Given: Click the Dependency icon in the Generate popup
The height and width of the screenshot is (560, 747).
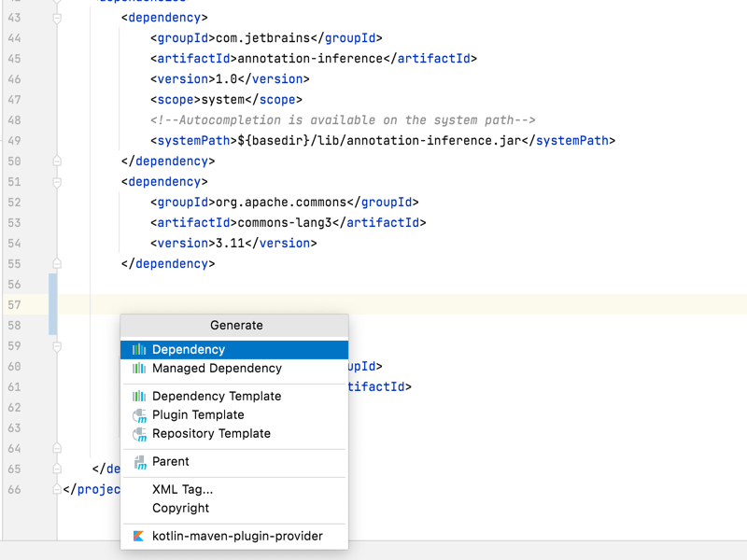Looking at the screenshot, I should 139,349.
